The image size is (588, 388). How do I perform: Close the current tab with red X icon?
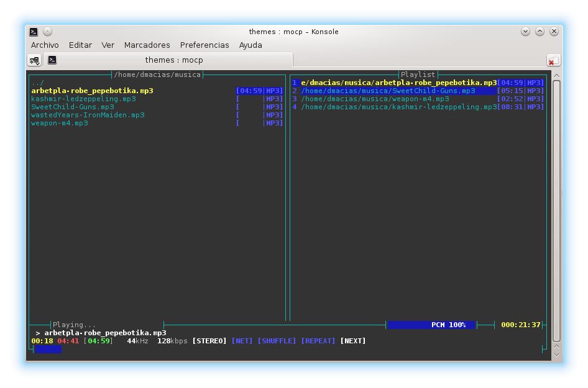tap(553, 61)
